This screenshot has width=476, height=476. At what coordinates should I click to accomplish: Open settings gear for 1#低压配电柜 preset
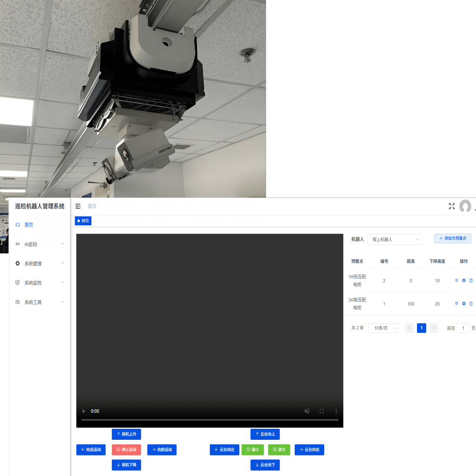point(464,281)
